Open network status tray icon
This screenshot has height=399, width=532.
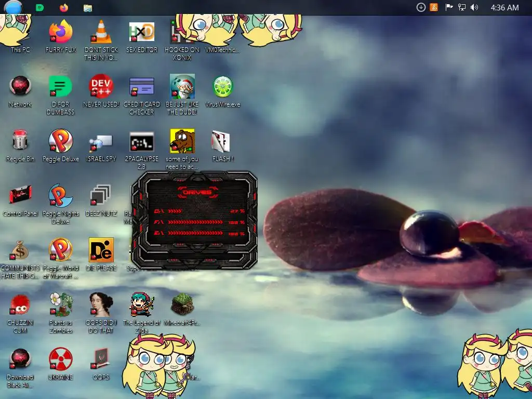[461, 7]
